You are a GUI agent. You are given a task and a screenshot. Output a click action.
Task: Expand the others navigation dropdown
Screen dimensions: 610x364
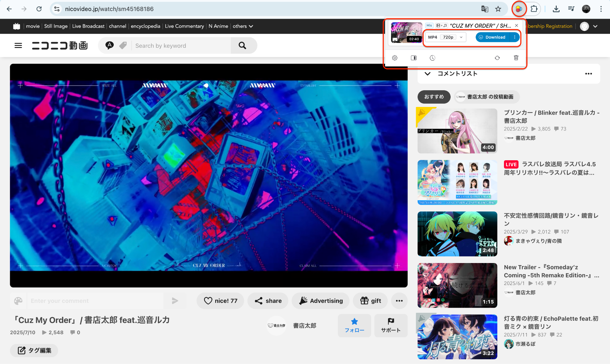(x=243, y=26)
